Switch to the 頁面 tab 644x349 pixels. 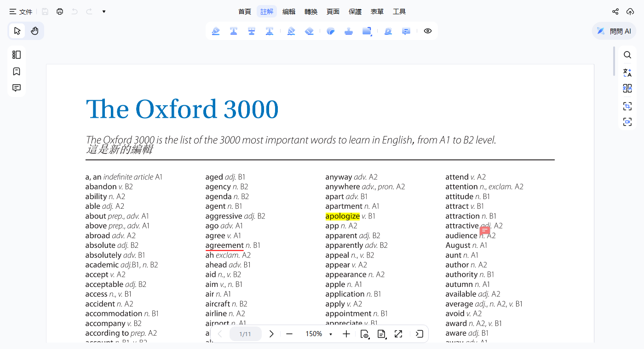333,11
